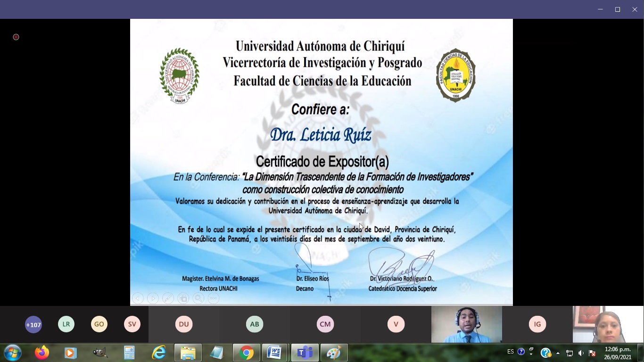Click the UNACHI university logo on left
This screenshot has width=644, height=362.
180,76
